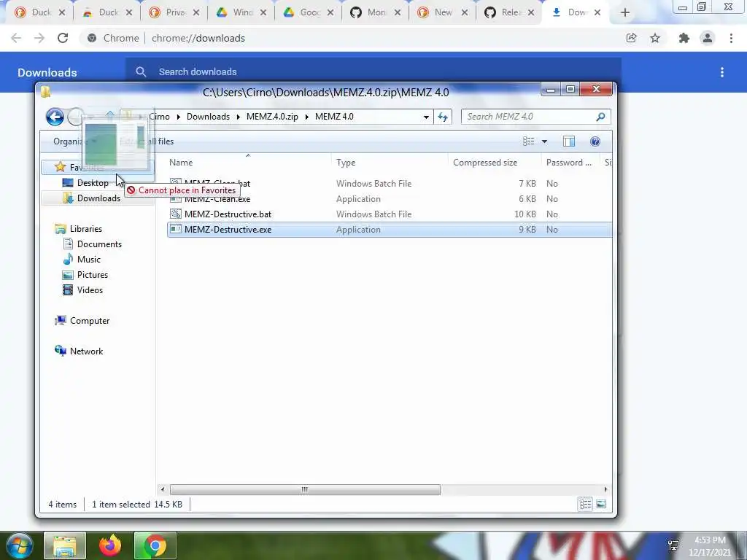Open the Explorer Help icon
747x560 pixels.
pyautogui.click(x=595, y=141)
